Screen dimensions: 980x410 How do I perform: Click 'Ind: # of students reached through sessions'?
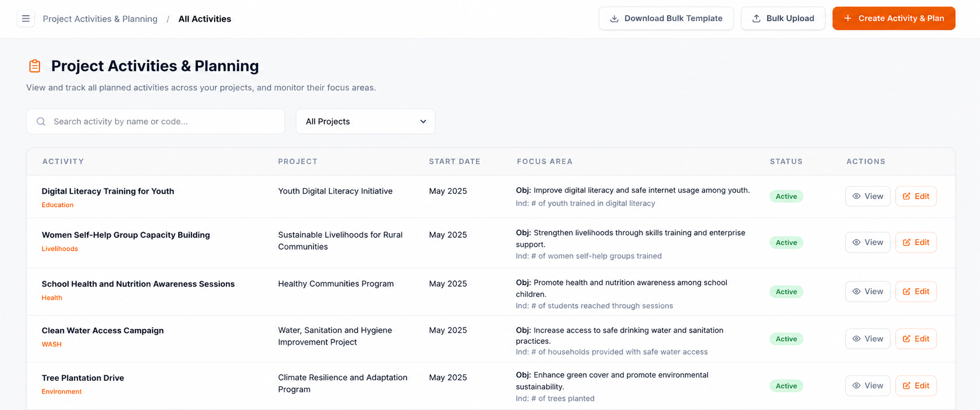click(594, 306)
